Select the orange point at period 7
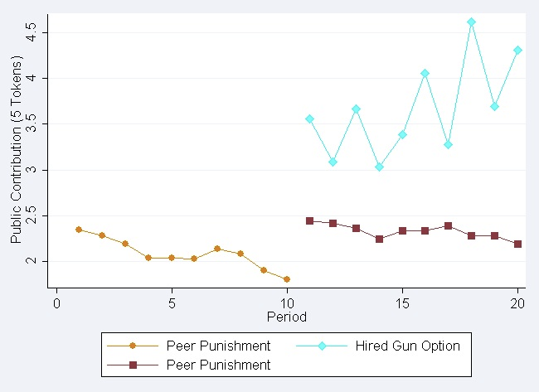Screen dimensions: 539x392 click(217, 249)
